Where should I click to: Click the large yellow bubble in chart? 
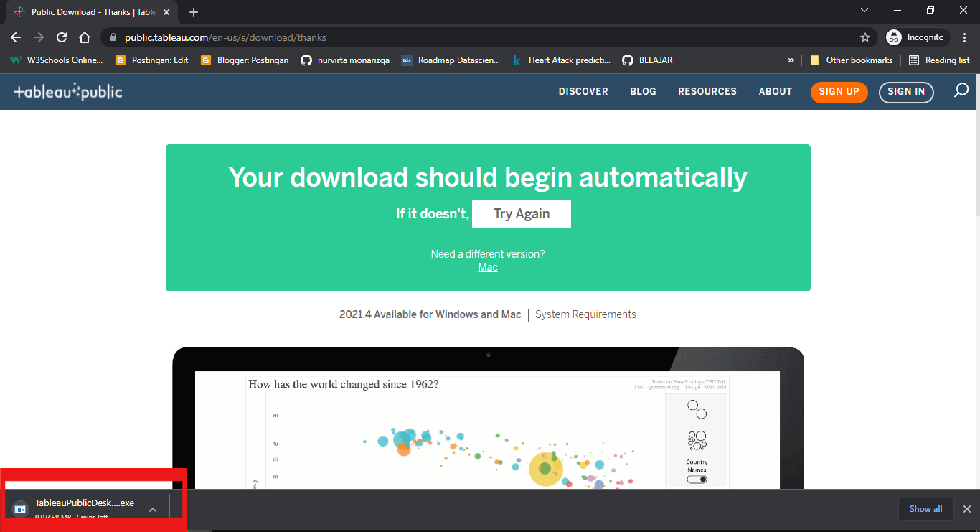pyautogui.click(x=547, y=470)
